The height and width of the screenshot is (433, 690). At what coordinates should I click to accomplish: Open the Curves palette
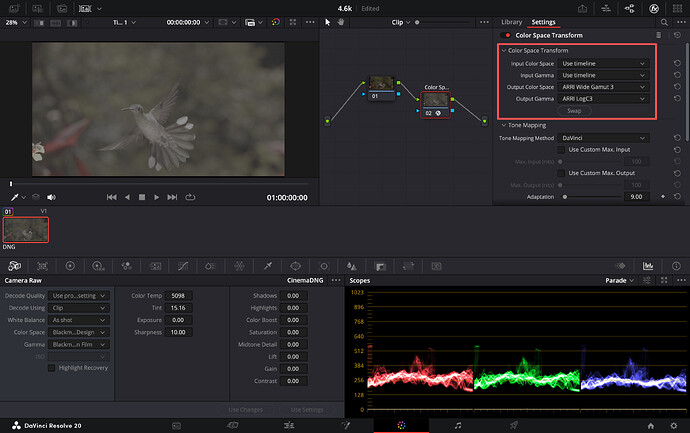183,266
